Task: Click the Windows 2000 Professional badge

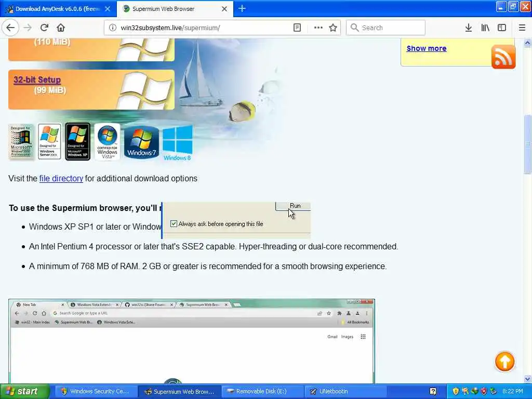Action: pos(21,142)
